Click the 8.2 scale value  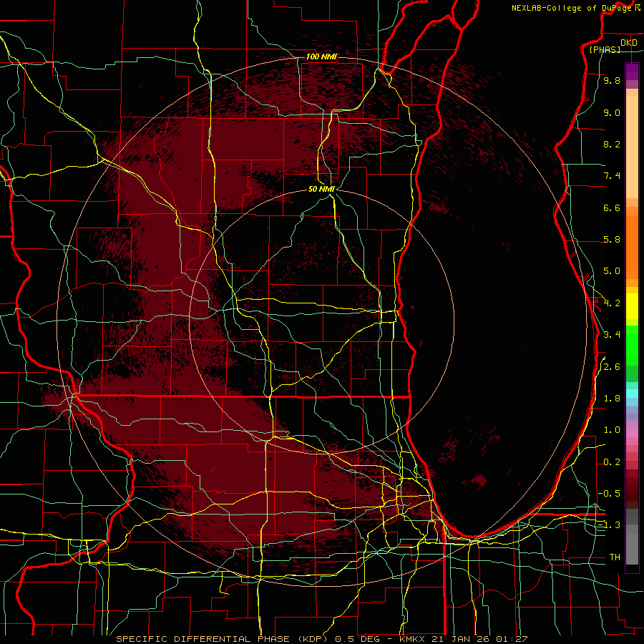click(x=612, y=144)
